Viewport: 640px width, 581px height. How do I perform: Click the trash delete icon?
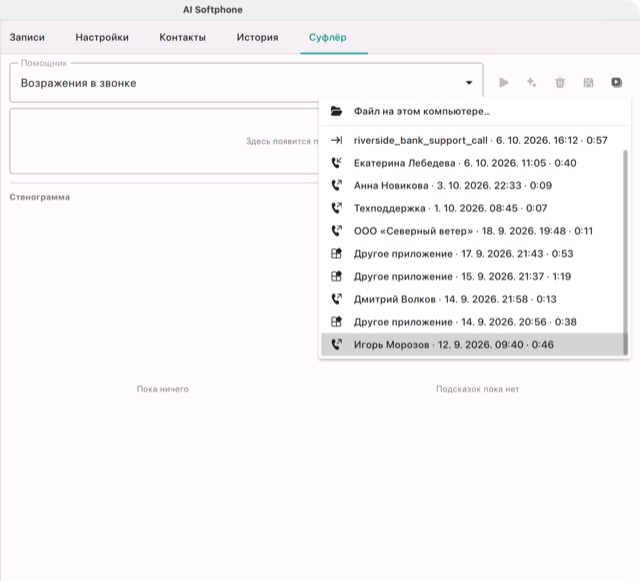tap(560, 82)
